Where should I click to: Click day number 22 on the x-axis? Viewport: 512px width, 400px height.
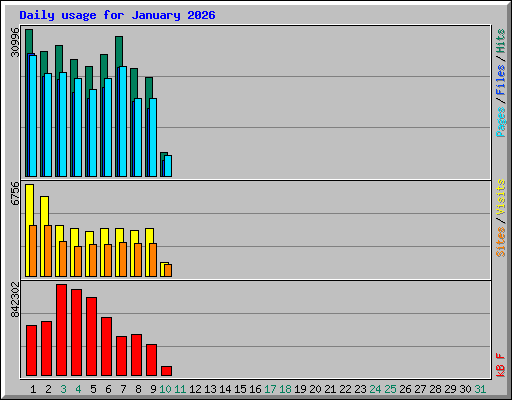345,389
